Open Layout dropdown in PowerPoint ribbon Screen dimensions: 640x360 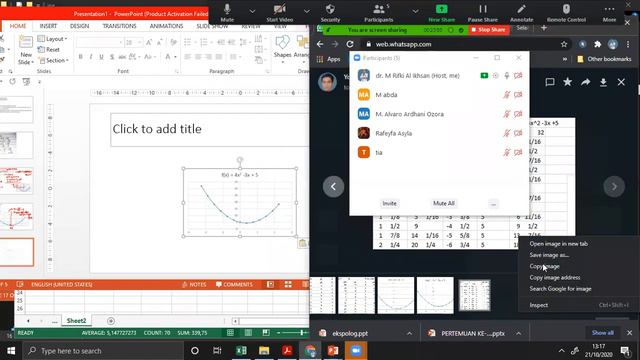(x=53, y=39)
